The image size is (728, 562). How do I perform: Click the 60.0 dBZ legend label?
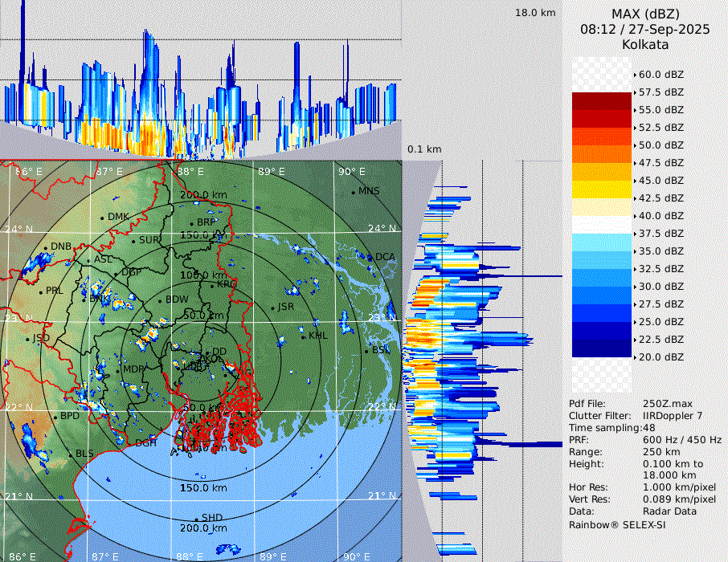[x=661, y=75]
